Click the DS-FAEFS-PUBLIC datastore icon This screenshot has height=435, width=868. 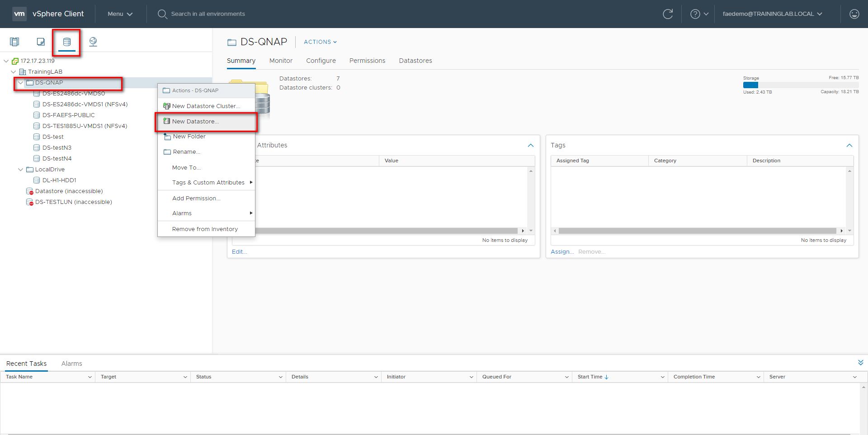pos(37,115)
